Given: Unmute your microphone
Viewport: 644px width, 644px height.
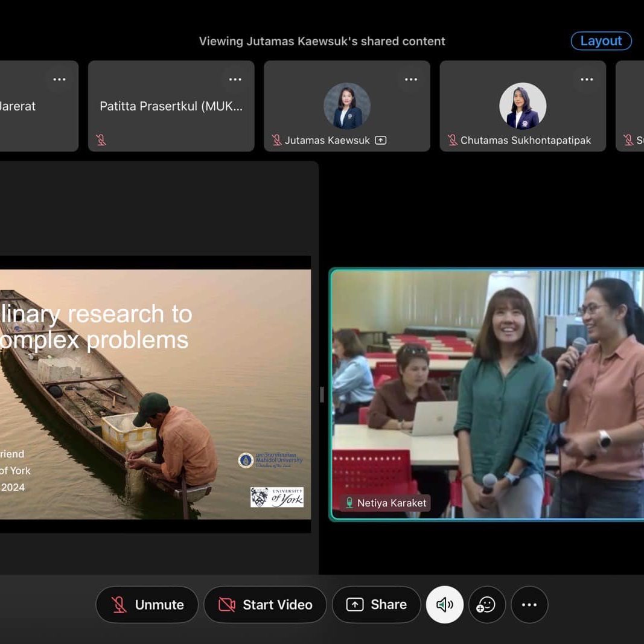Looking at the screenshot, I should click(147, 605).
